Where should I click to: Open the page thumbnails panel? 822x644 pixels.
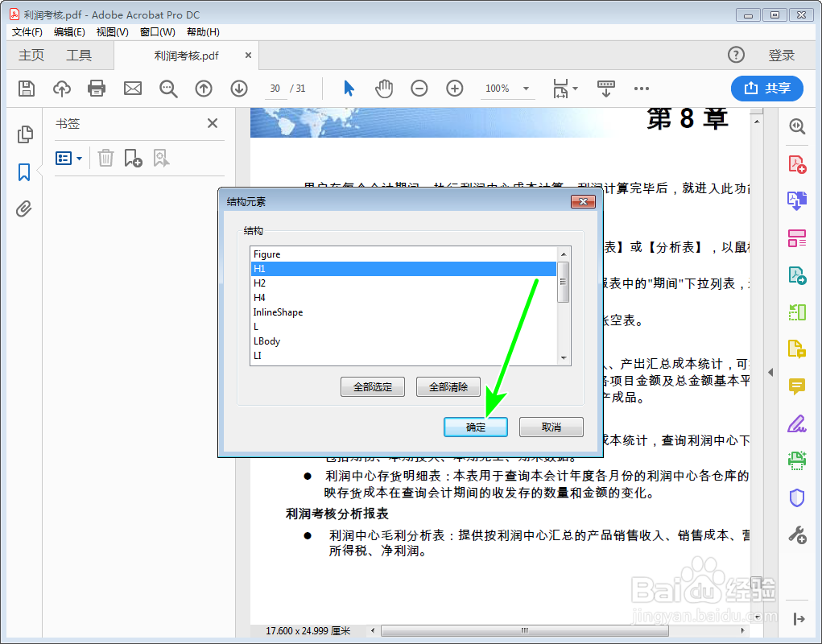25,134
